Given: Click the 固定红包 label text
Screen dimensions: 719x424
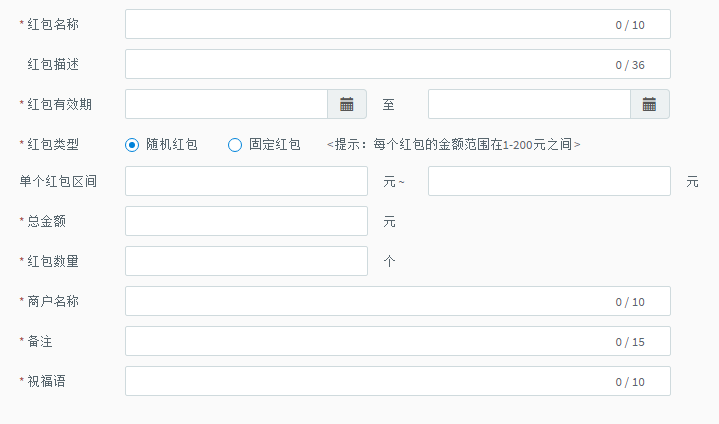Looking at the screenshot, I should (x=275, y=145).
